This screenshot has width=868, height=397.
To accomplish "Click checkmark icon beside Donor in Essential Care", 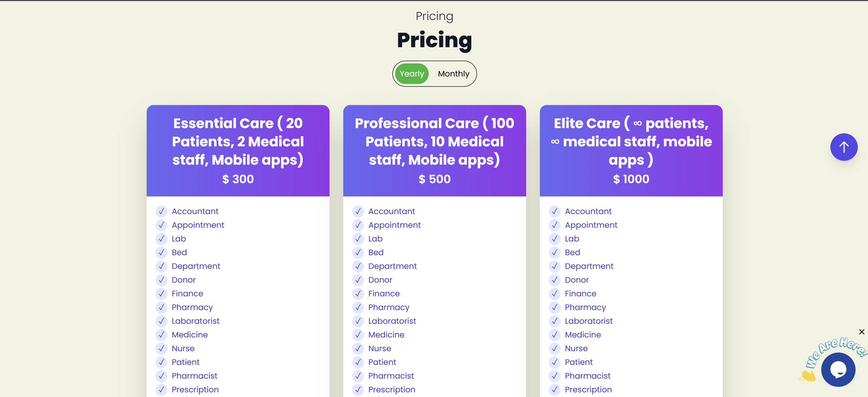I will coord(161,280).
